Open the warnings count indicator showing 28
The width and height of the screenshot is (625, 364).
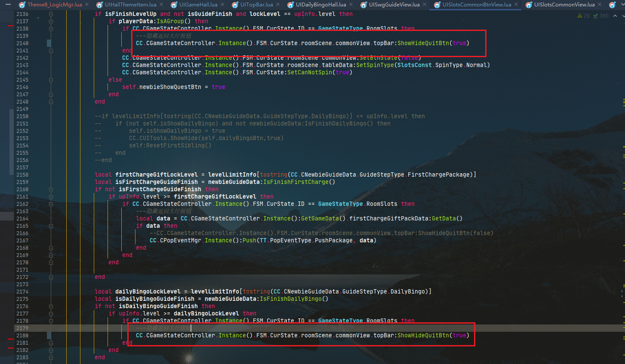[583, 15]
